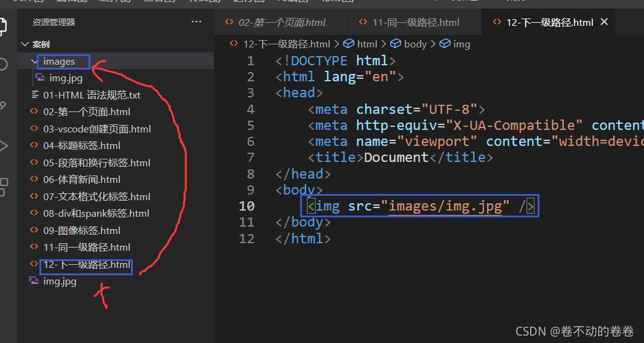Click the symbol cube icon before body breadcrumb
The image size is (644, 343).
pos(396,43)
